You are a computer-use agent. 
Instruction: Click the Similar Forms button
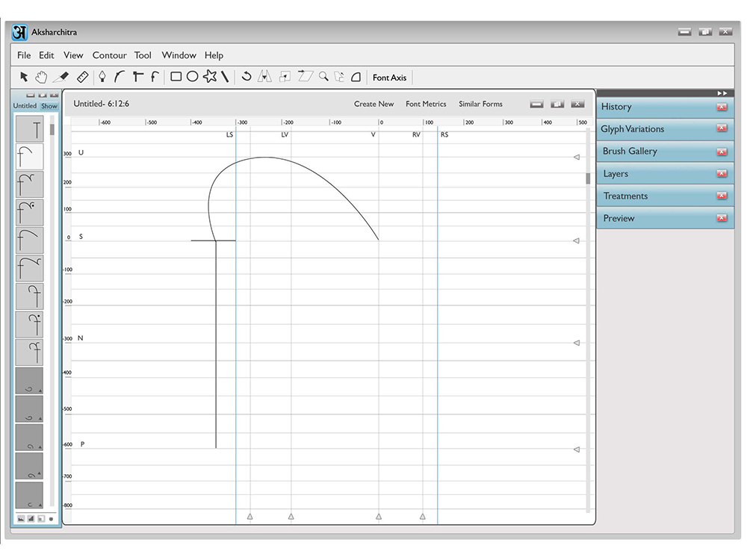click(x=480, y=104)
